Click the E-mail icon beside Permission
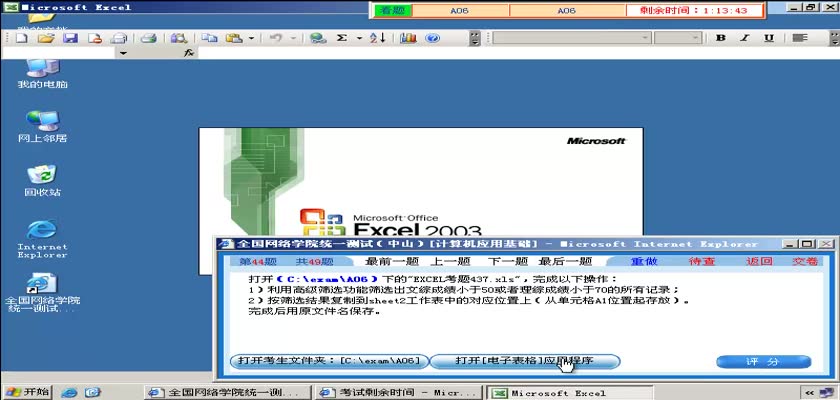Image resolution: width=840 pixels, height=400 pixels. tap(118, 38)
